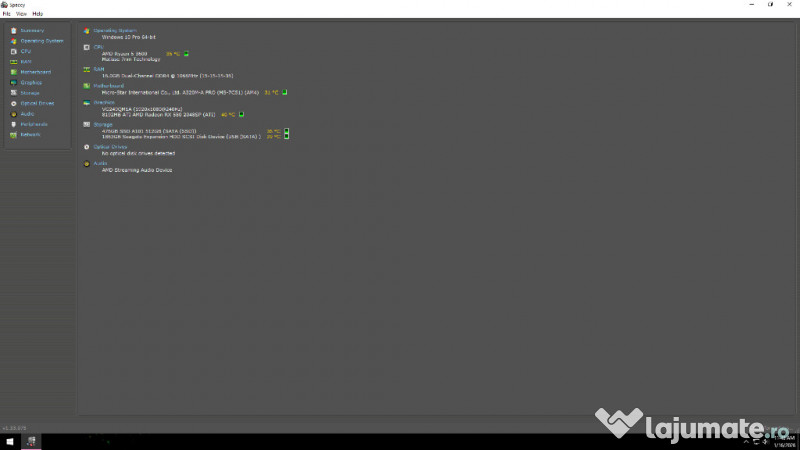800x450 pixels.
Task: Open the CPU page from the sidebar
Action: tap(26, 51)
